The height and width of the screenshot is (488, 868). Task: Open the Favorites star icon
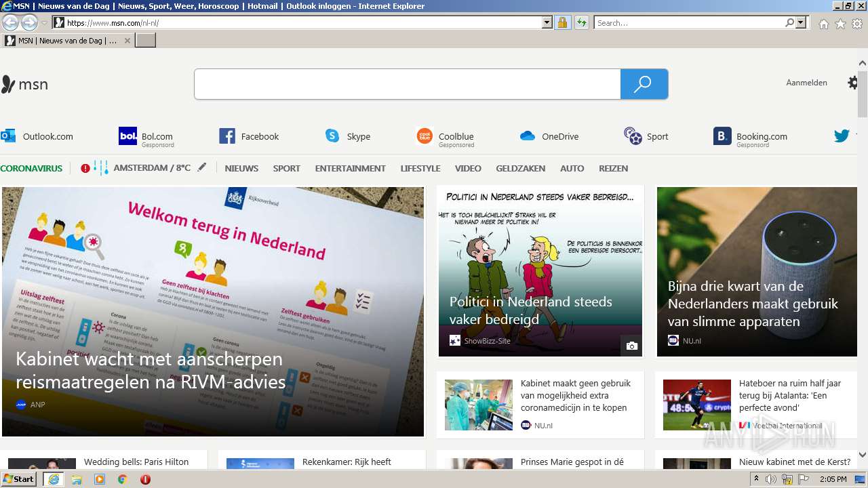(840, 24)
